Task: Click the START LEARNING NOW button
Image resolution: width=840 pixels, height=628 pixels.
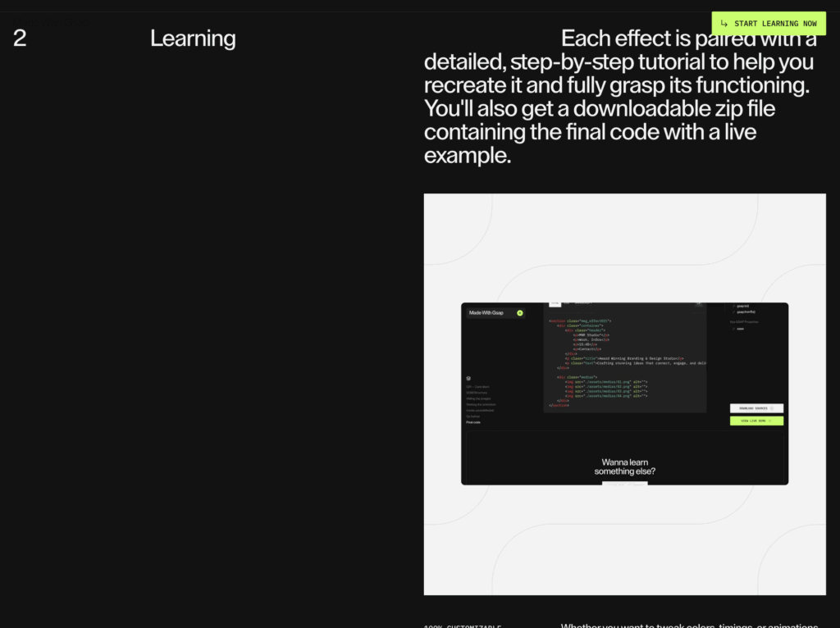Action: 769,24
